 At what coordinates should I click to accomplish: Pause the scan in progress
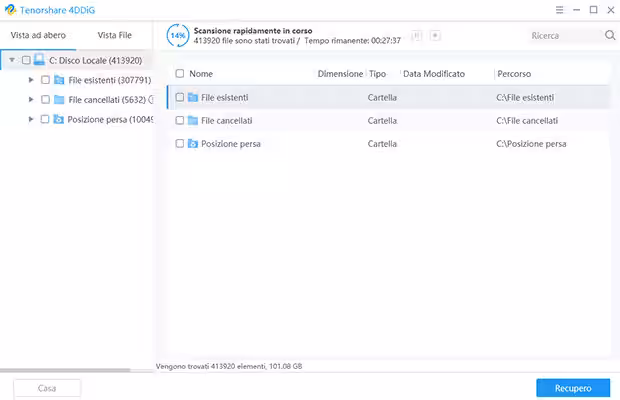(417, 35)
